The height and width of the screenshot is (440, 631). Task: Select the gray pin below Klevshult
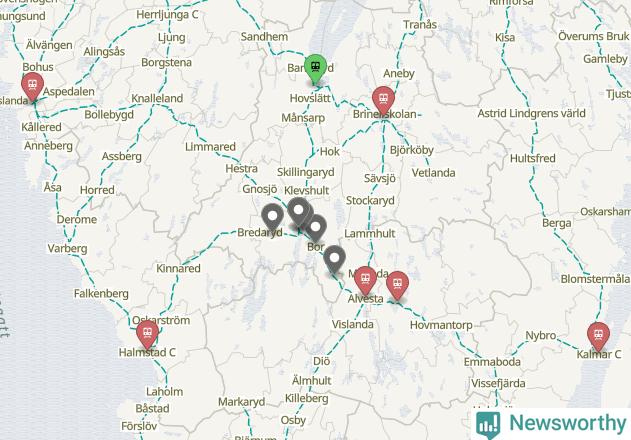299,212
